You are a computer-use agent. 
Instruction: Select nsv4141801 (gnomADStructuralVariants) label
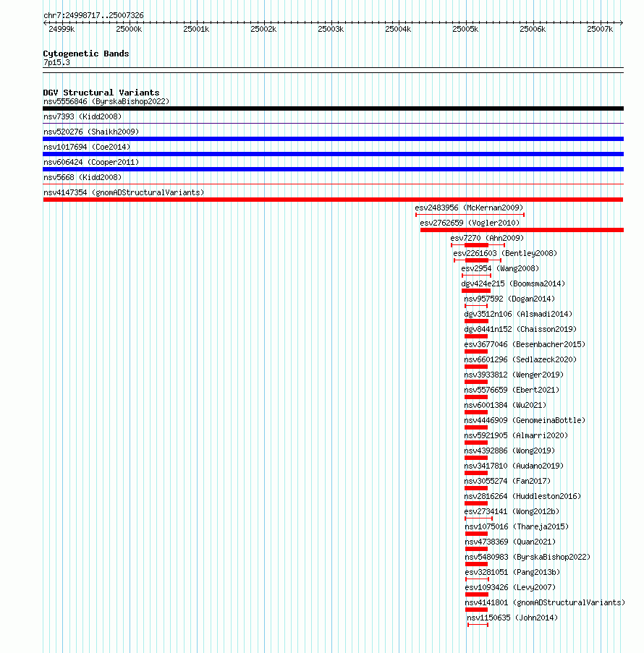(545, 602)
